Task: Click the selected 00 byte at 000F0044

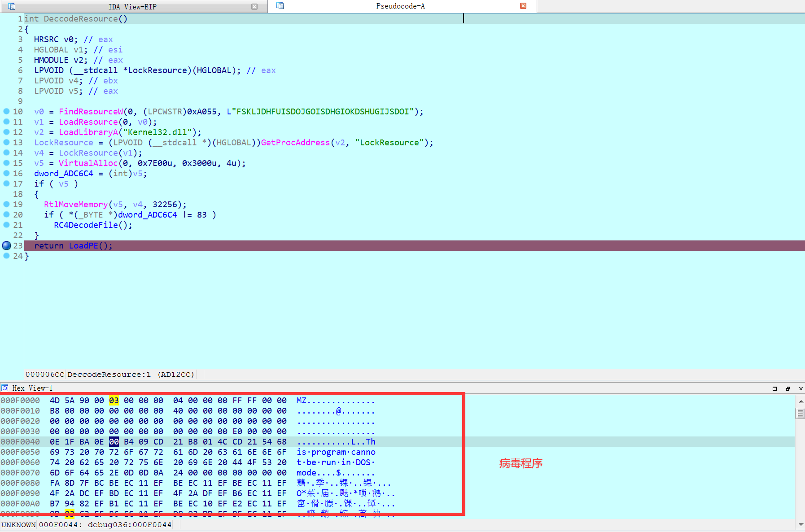Action: point(114,442)
